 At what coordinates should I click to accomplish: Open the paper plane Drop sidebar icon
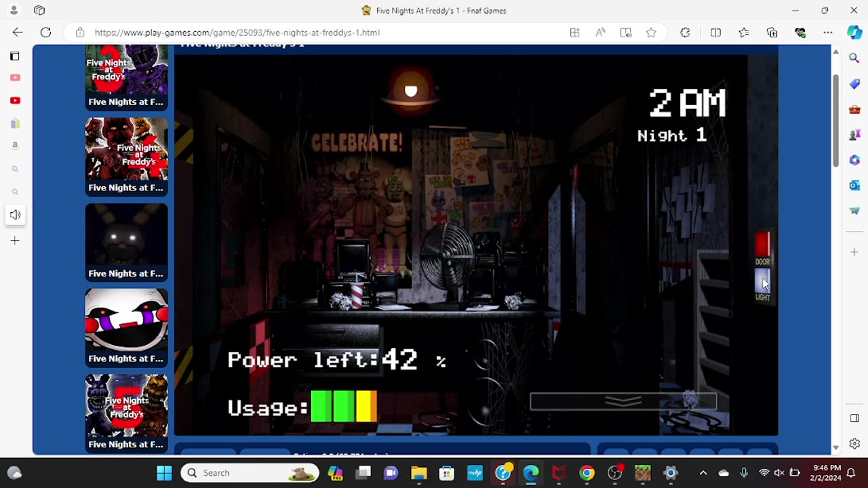854,211
